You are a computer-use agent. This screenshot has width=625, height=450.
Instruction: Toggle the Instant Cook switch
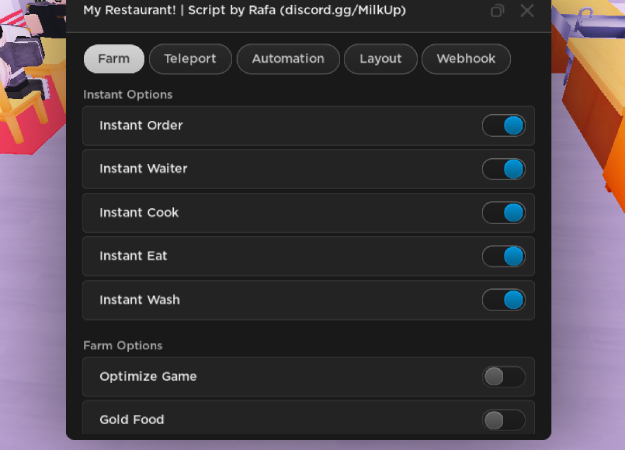tap(503, 212)
